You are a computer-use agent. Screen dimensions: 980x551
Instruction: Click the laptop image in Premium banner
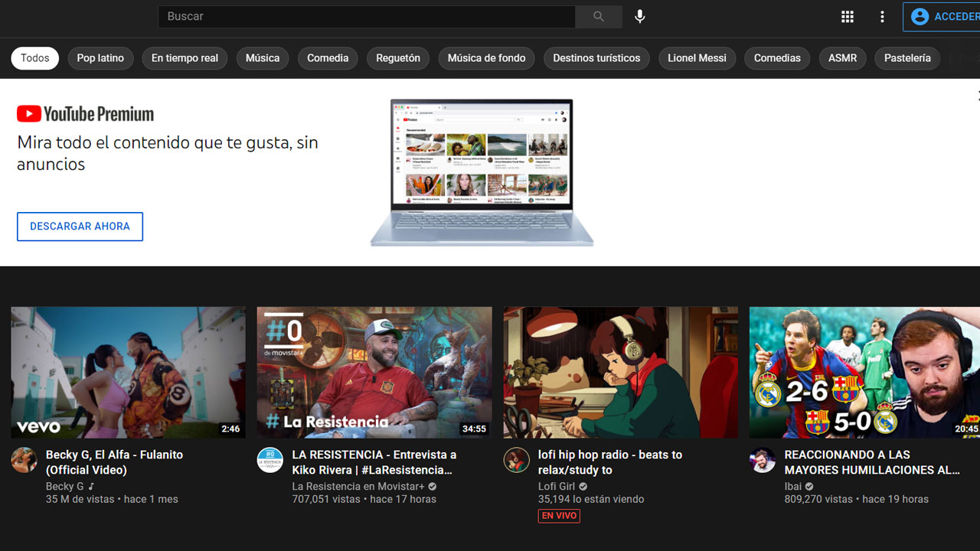(x=482, y=172)
